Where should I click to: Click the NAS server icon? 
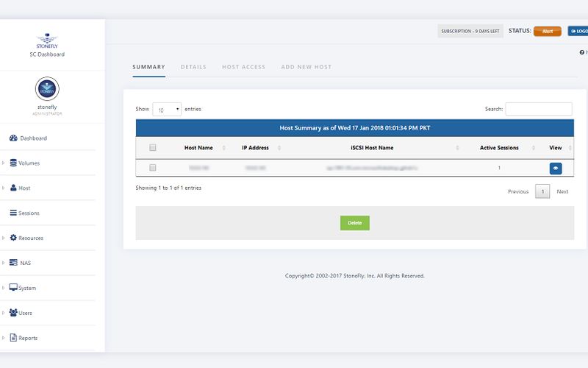click(13, 263)
